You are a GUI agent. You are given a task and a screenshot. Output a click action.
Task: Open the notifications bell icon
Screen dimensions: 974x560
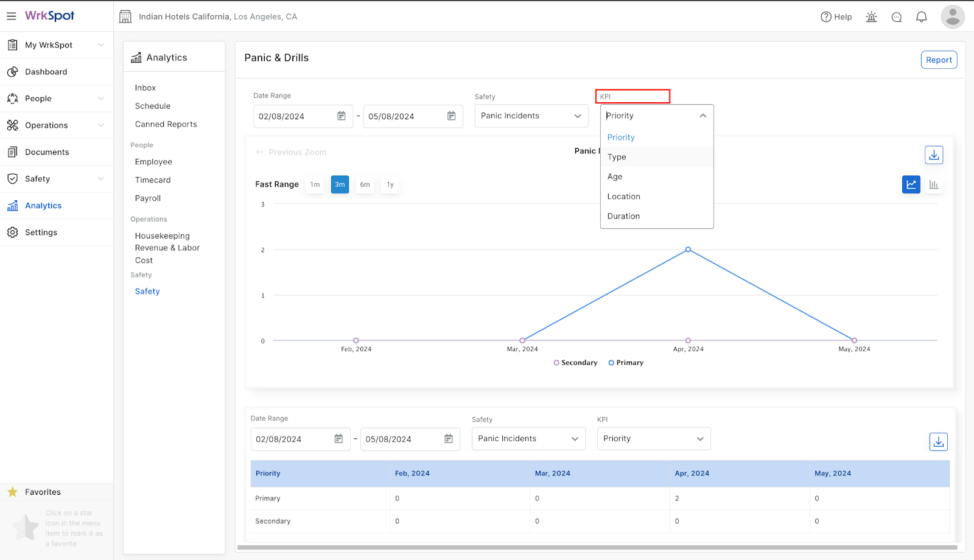click(x=922, y=17)
